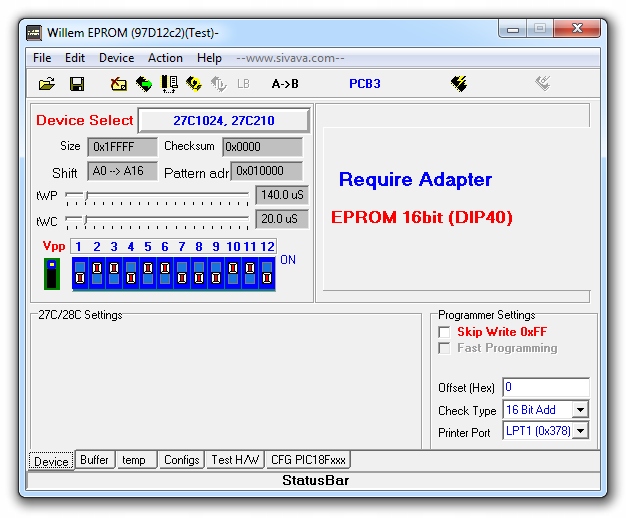Viewport: 627px width, 518px height.
Task: Toggle DIP switch 12
Action: click(x=267, y=273)
